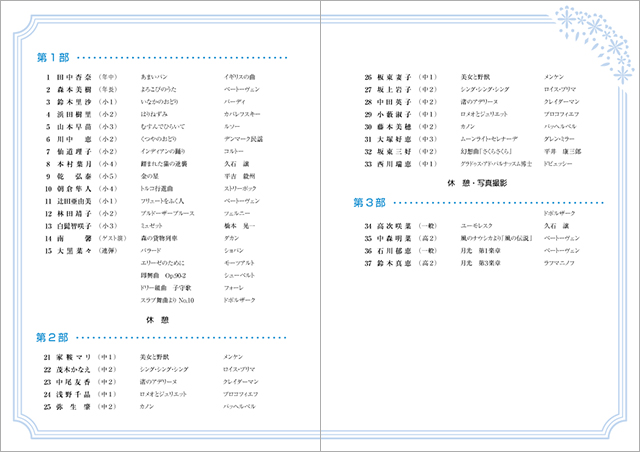Click the piece title 'エリーゼのために'
The height and width of the screenshot is (452, 640).
(162, 263)
